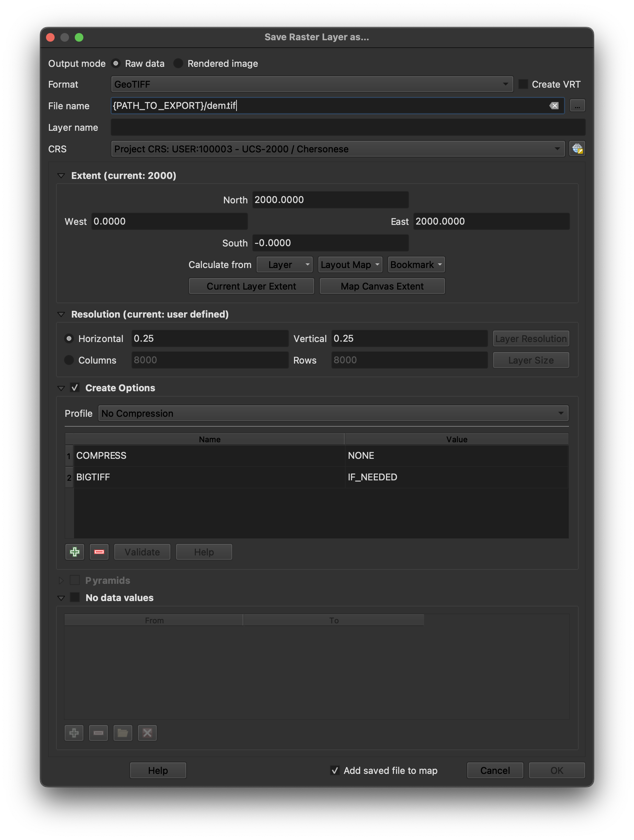Click the no data add row icon
Viewport: 634px width, 840px height.
pos(74,733)
